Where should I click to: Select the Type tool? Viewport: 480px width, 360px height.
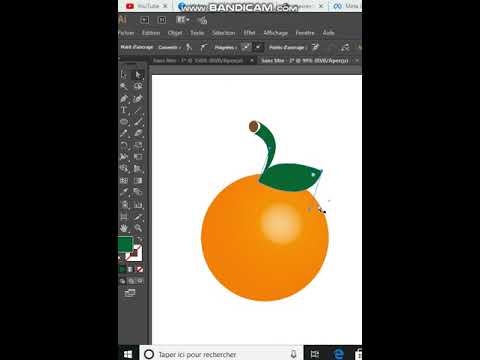tap(124, 110)
